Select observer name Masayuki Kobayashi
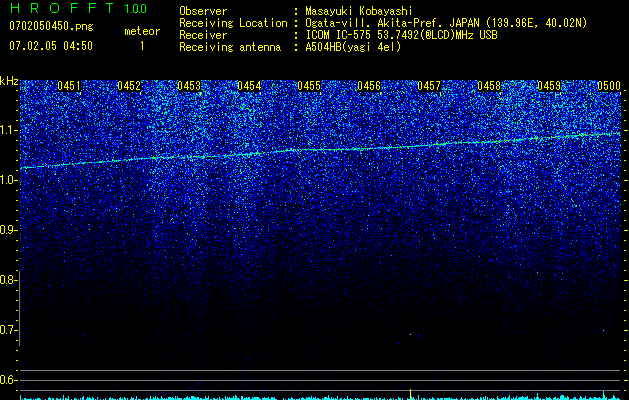This screenshot has height=400, width=629. point(359,11)
